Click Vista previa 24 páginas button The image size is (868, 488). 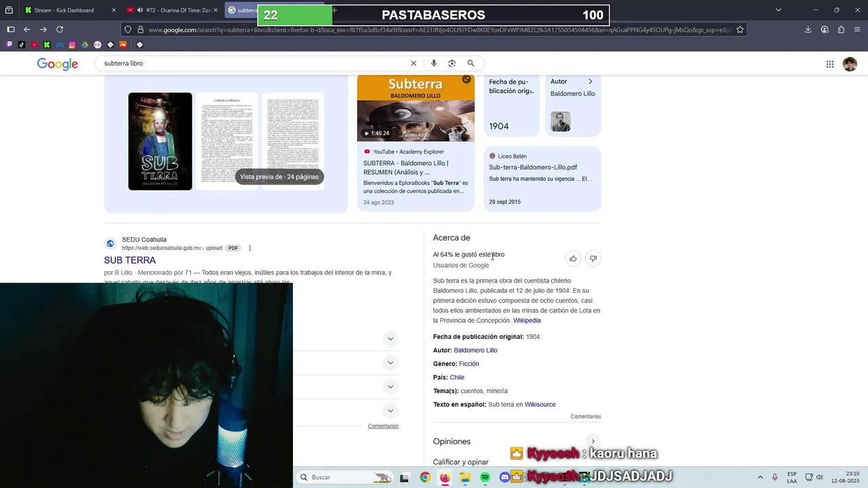(x=279, y=177)
